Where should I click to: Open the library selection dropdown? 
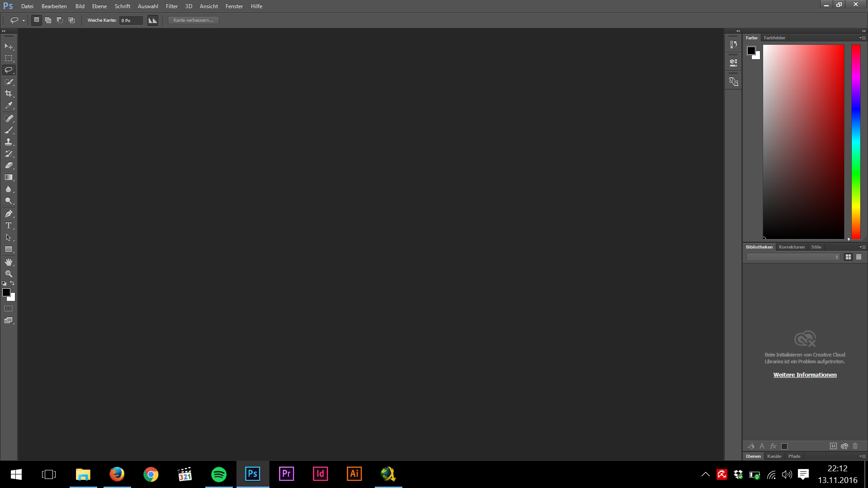pos(793,257)
